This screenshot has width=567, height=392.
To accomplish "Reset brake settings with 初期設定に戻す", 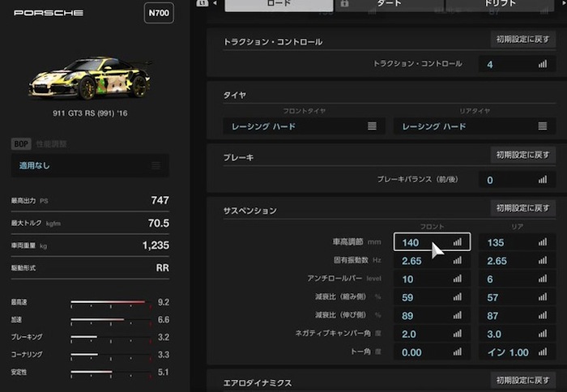I will pyautogui.click(x=523, y=155).
